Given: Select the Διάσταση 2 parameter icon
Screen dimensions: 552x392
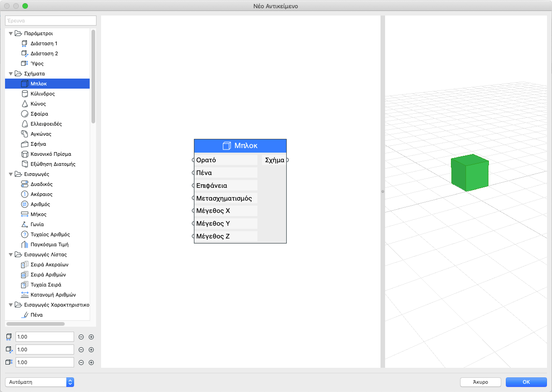Looking at the screenshot, I should pos(25,53).
